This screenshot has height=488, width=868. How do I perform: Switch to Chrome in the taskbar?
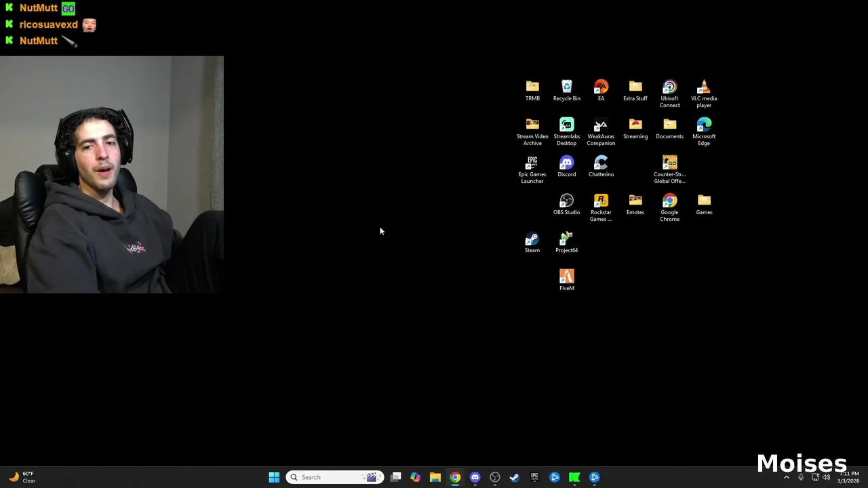[455, 477]
